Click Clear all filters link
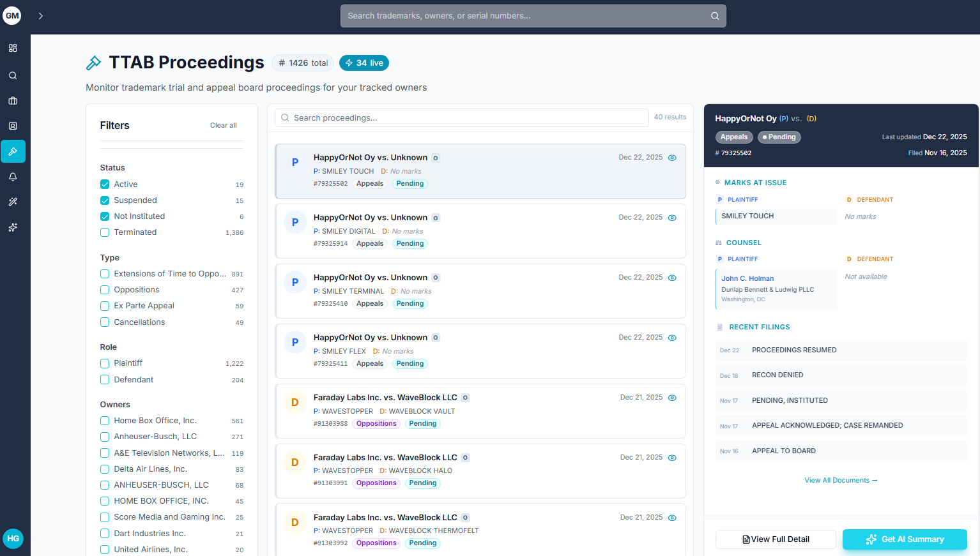980x556 pixels. pyautogui.click(x=224, y=126)
